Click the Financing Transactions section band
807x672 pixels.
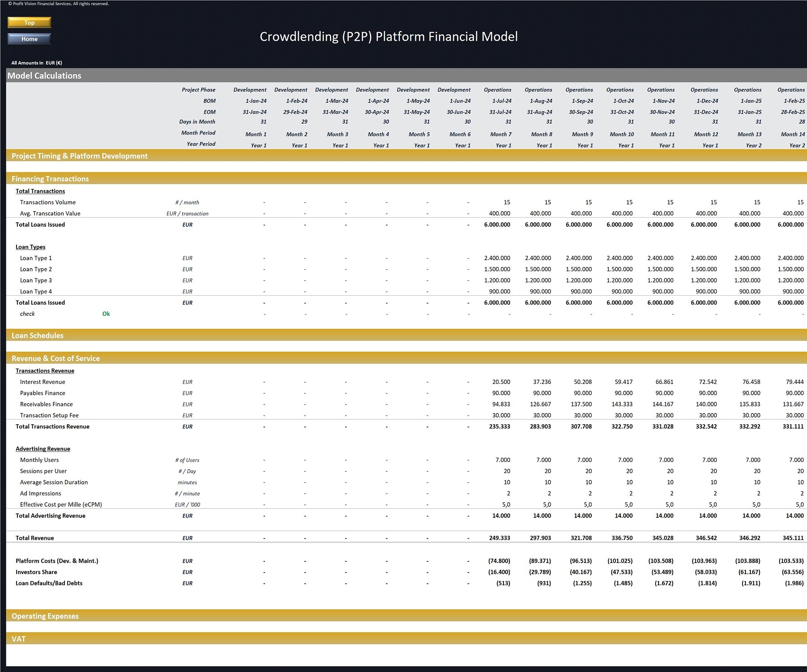click(406, 179)
